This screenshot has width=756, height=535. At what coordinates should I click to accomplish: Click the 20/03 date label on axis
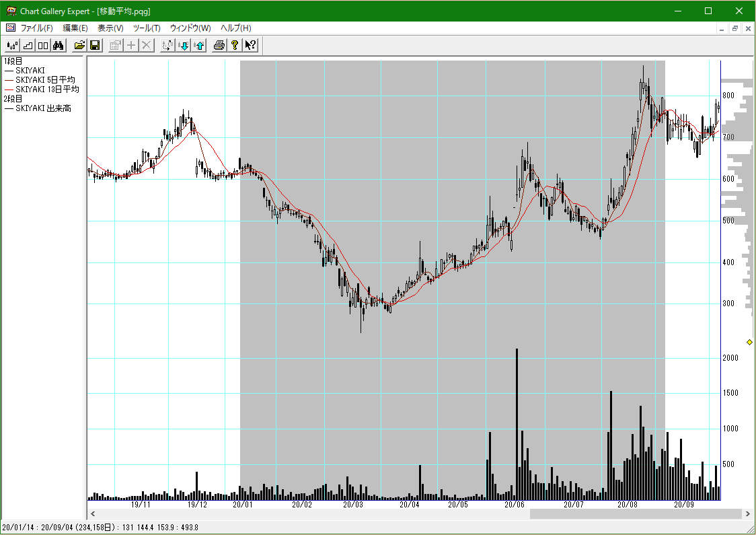tap(353, 505)
